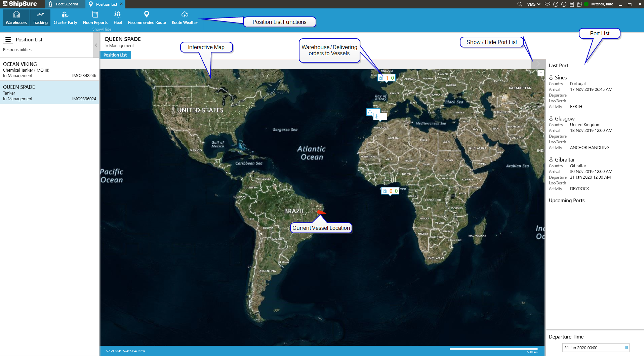The height and width of the screenshot is (356, 644).
Task: Click the help question mark icon
Action: 556,4
